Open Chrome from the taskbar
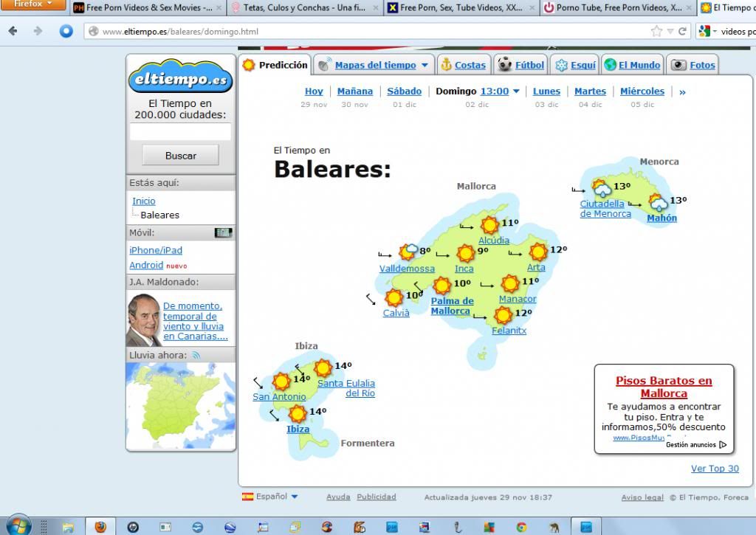Image resolution: width=756 pixels, height=535 pixels. coord(521,528)
